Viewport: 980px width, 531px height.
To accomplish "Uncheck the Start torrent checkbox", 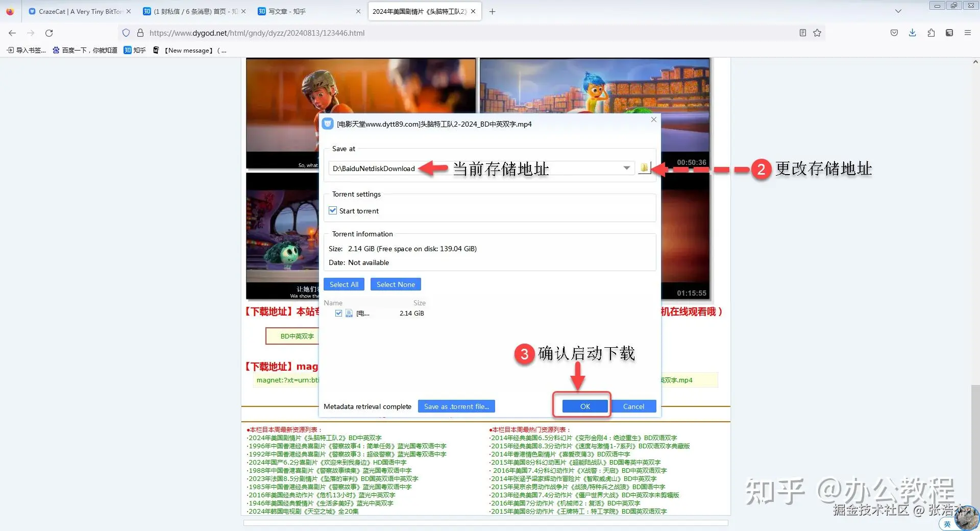I will tap(333, 210).
